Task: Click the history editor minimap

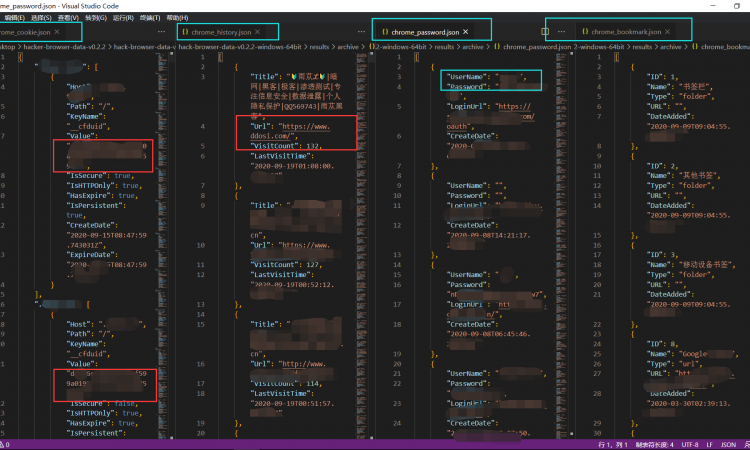Action: point(362,244)
